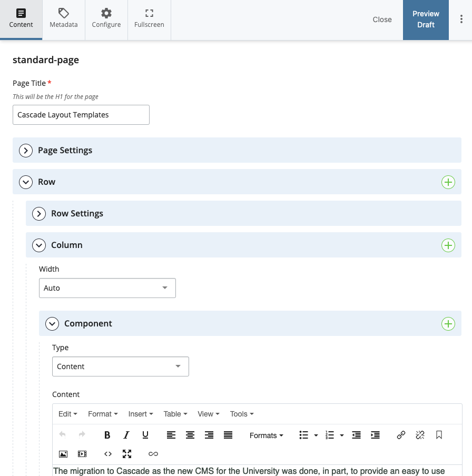The height and width of the screenshot is (476, 472).
Task: Collapse the Column section
Action: 39,245
